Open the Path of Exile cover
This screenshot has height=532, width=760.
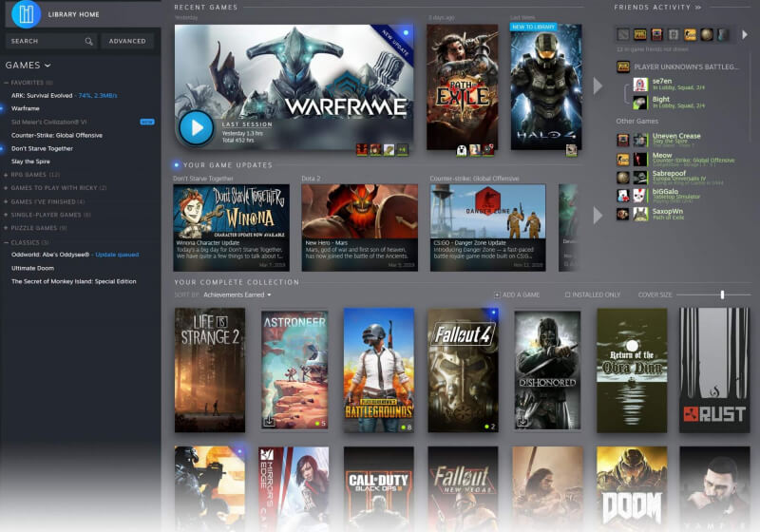(462, 87)
